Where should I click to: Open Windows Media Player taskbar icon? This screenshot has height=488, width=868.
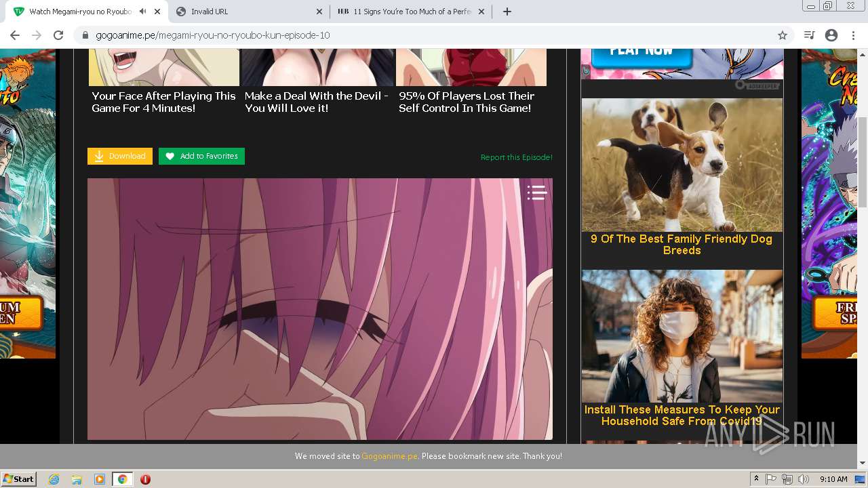(x=100, y=479)
